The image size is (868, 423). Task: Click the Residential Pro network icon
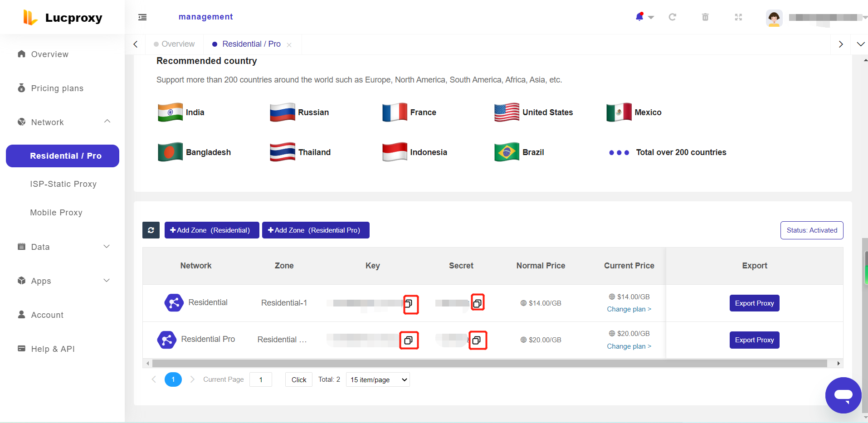point(166,340)
